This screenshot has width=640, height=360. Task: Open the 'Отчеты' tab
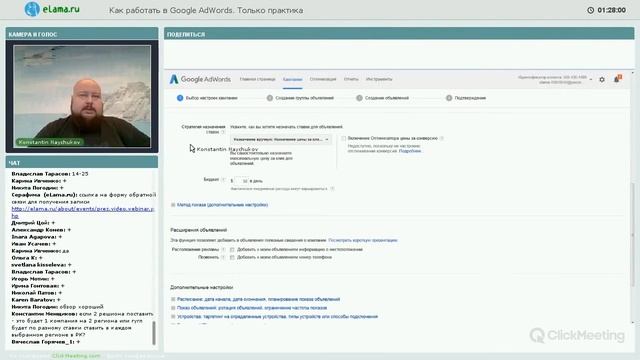coord(351,79)
